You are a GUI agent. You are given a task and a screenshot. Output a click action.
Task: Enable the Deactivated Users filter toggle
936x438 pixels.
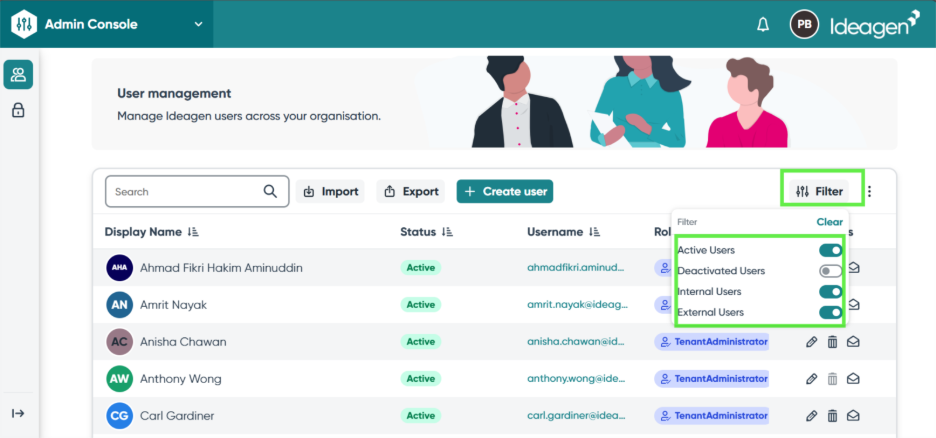[x=830, y=271]
